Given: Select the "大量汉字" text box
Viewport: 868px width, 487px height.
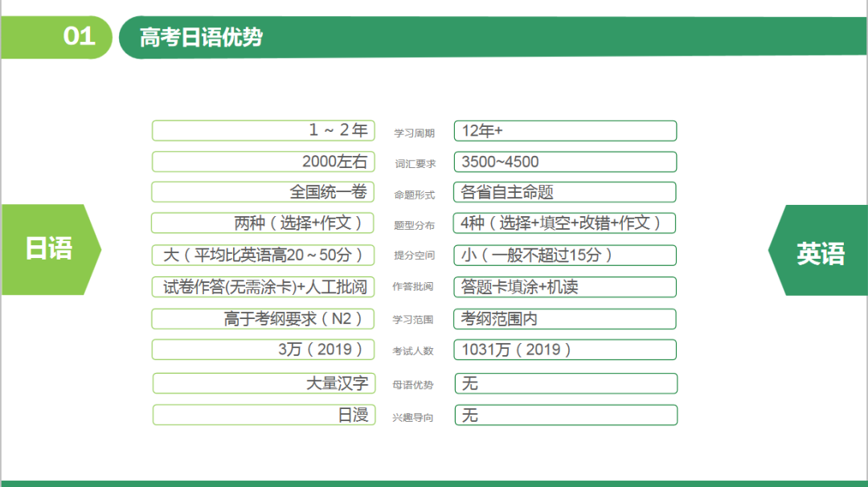Looking at the screenshot, I should click(263, 383).
